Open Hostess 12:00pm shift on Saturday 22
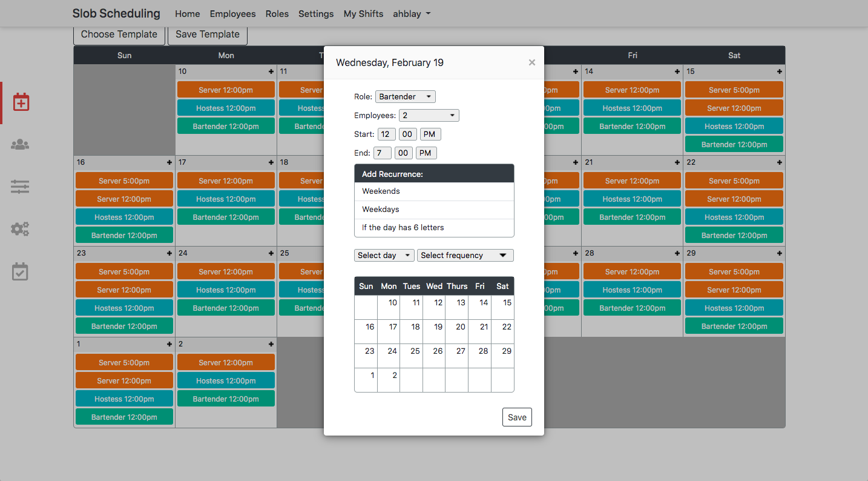This screenshot has width=868, height=481. [734, 217]
